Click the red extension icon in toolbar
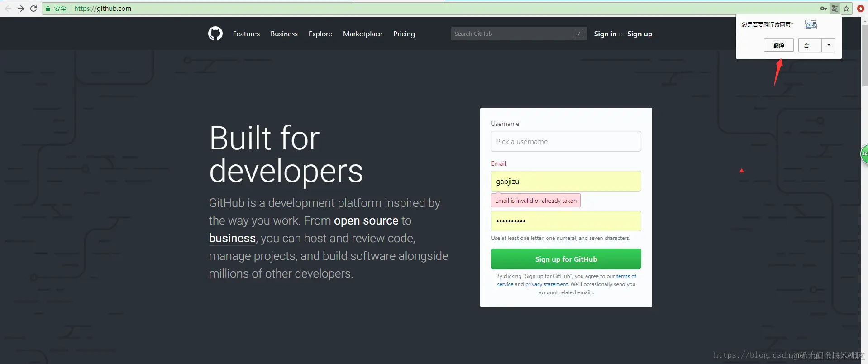This screenshot has width=868, height=364. click(861, 9)
